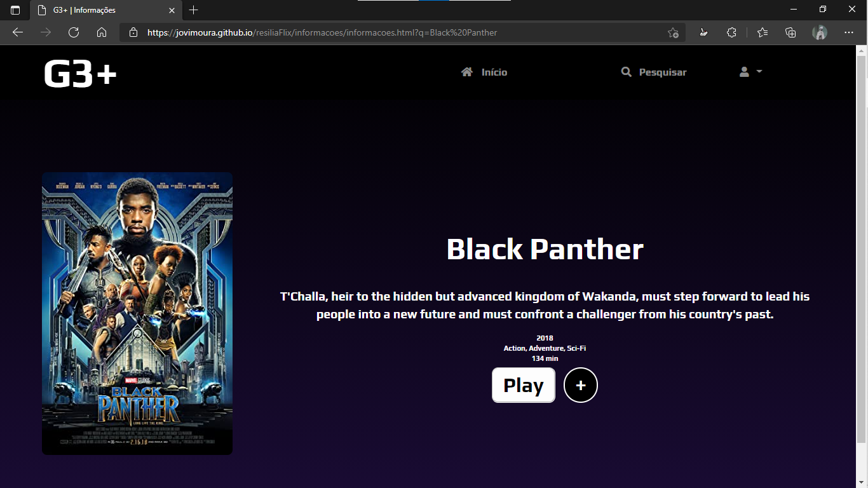Open a new browser tab
This screenshot has width=868, height=488.
194,10
